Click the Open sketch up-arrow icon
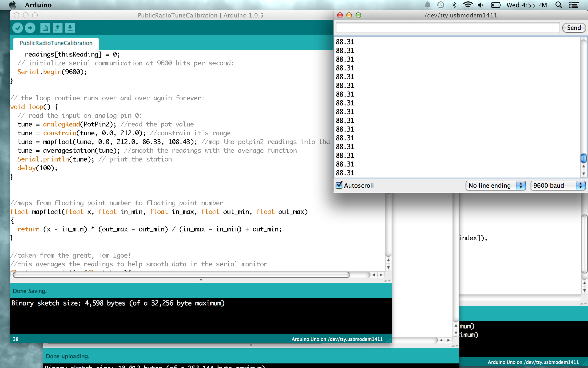 (x=58, y=28)
